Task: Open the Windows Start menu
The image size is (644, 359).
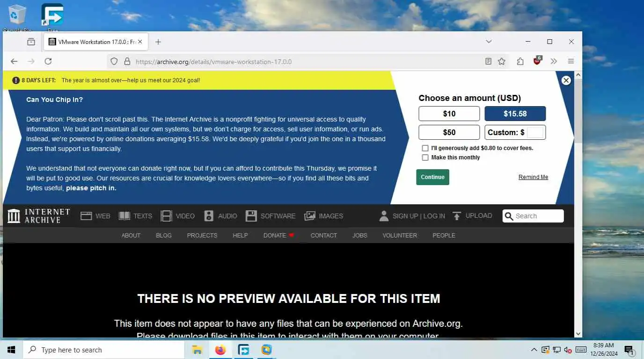Action: point(11,350)
